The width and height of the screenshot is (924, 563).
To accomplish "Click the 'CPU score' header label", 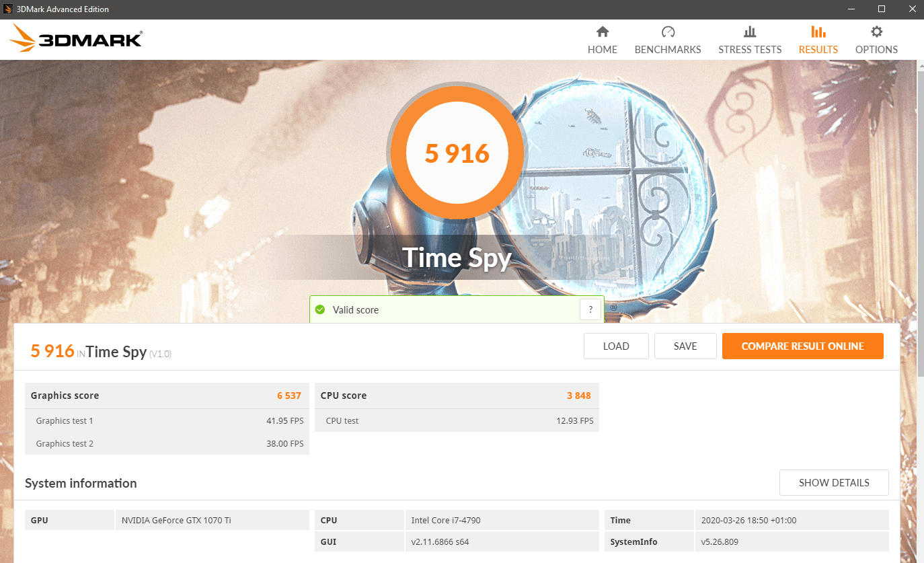I will coord(344,396).
